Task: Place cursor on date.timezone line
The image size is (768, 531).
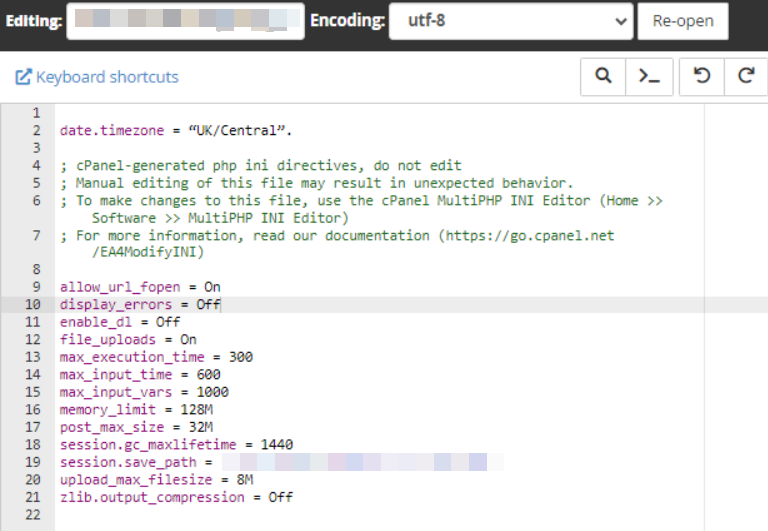Action: point(176,131)
